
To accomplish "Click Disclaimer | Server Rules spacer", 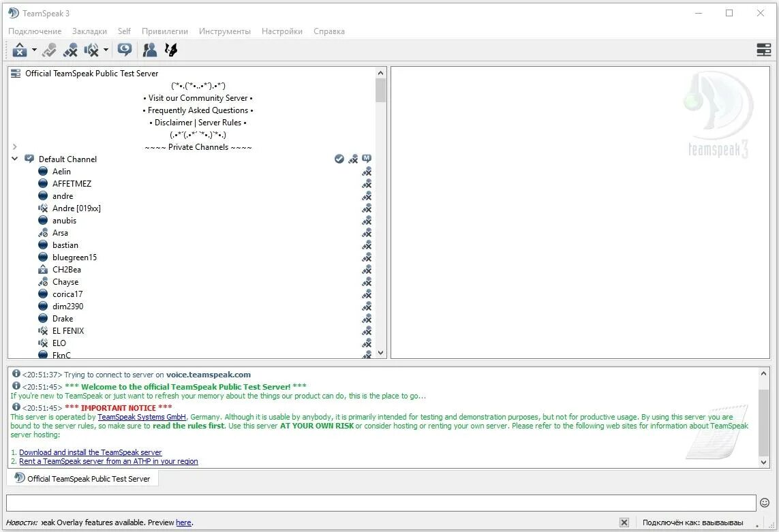I will click(198, 122).
